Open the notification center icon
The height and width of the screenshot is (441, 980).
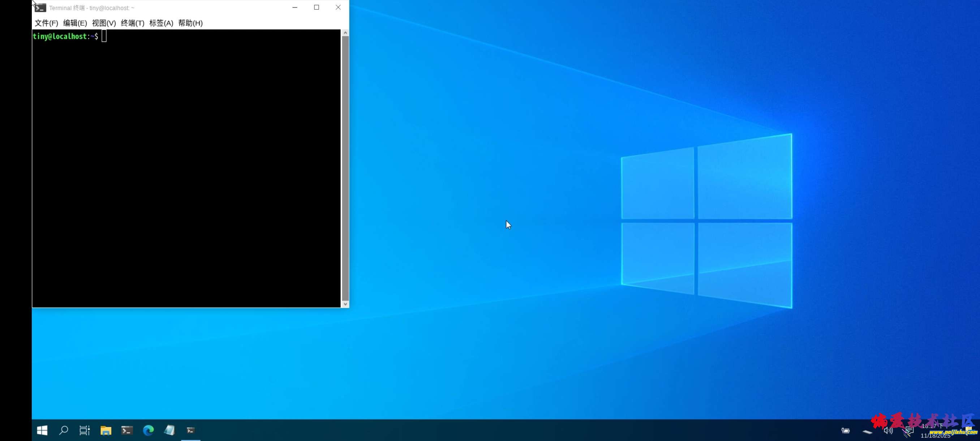tap(909, 431)
